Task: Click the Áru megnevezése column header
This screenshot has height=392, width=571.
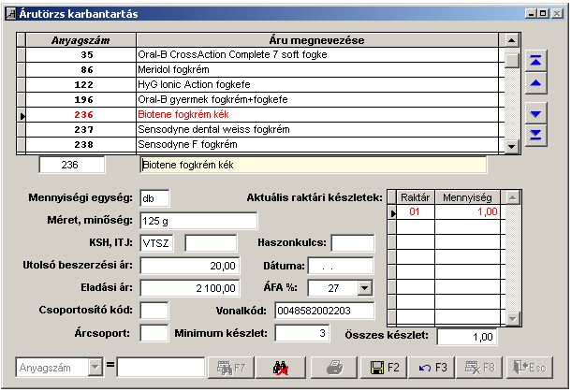Action: (316, 40)
